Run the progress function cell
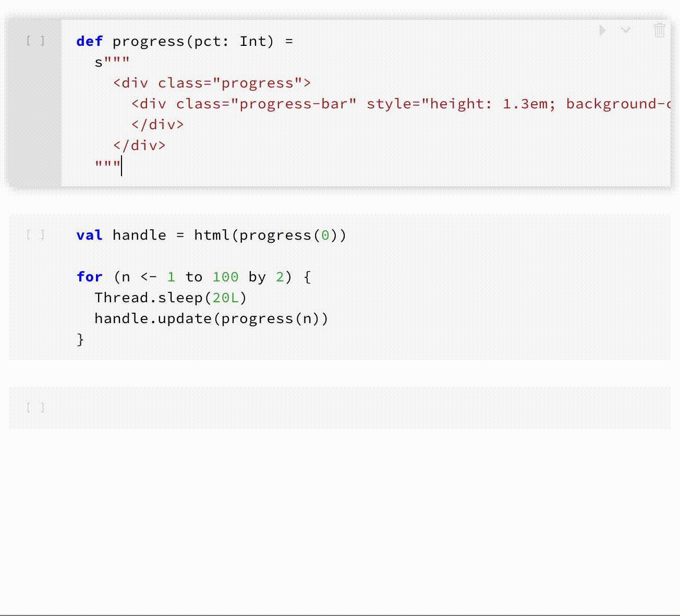Image resolution: width=680 pixels, height=616 pixels. [x=603, y=31]
